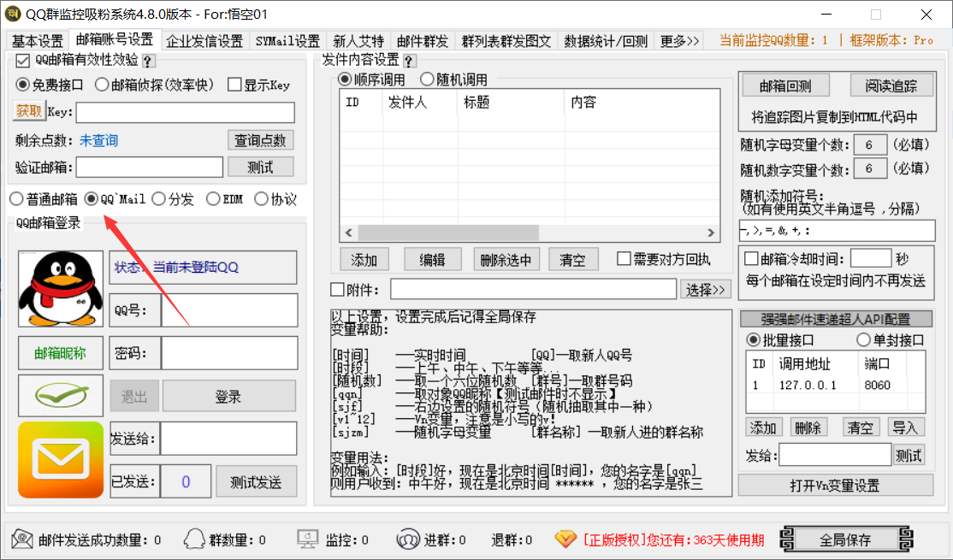Click 查询点数 button
This screenshot has height=560, width=953.
click(261, 140)
